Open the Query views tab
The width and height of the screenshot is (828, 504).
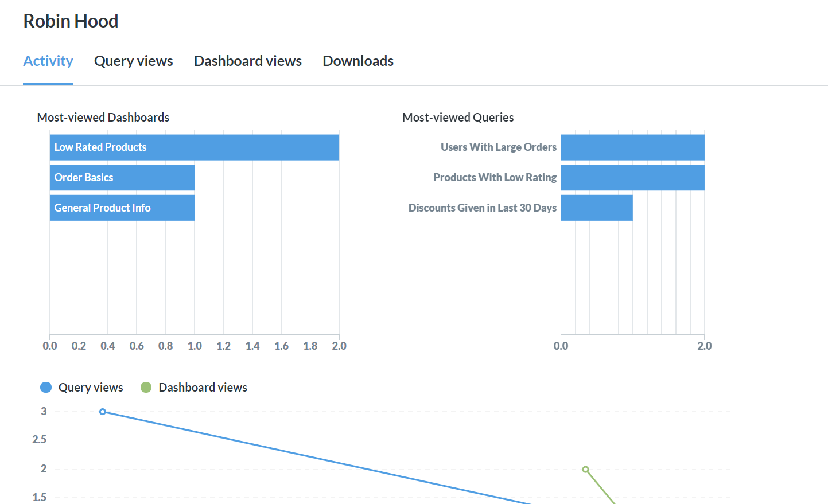133,61
